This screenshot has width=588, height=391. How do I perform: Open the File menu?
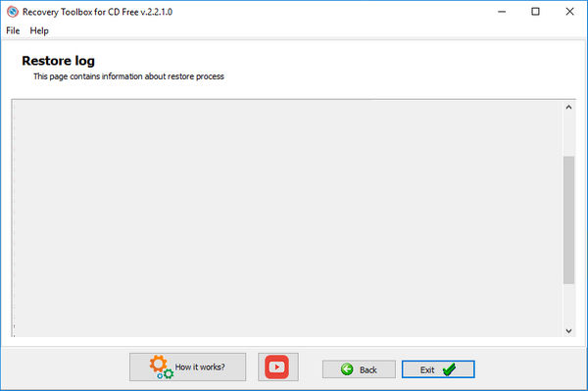[13, 30]
